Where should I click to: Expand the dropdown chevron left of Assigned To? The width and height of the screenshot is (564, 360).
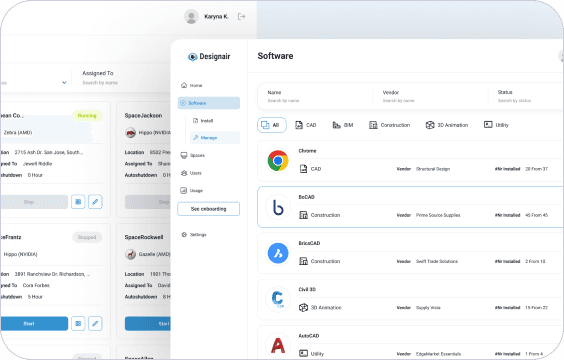64,83
